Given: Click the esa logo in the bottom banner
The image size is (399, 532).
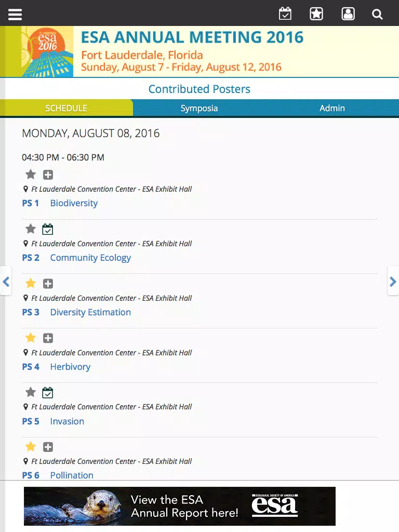Looking at the screenshot, I should coord(275,506).
